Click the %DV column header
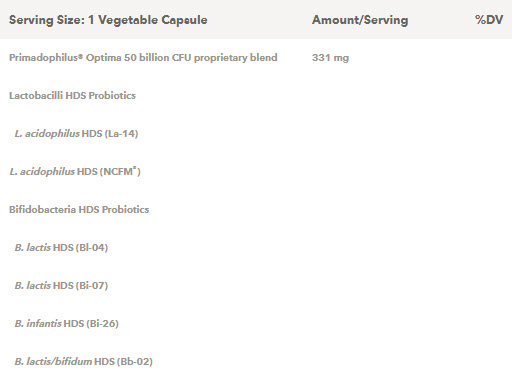The image size is (512, 375). pyautogui.click(x=489, y=20)
